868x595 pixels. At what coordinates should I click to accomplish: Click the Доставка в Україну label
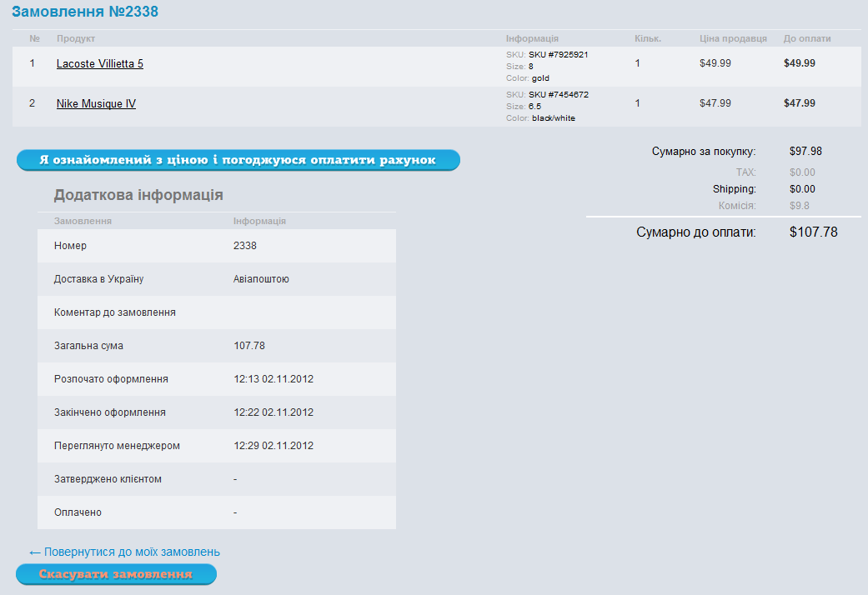98,279
